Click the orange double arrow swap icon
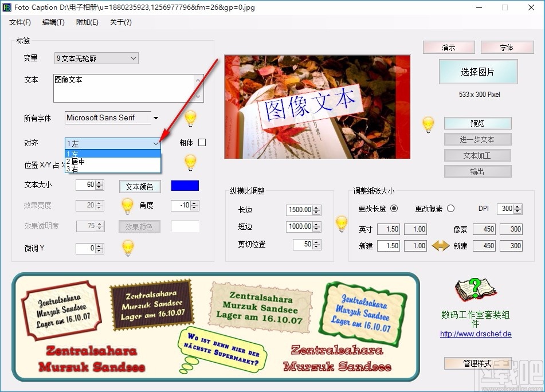This screenshot has height=392, width=545. [440, 246]
